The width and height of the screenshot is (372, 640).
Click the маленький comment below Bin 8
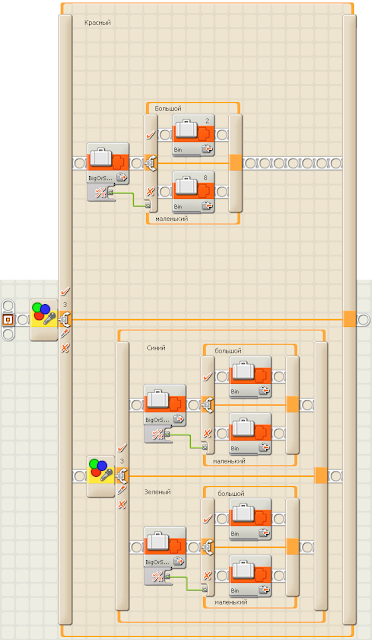point(172,219)
